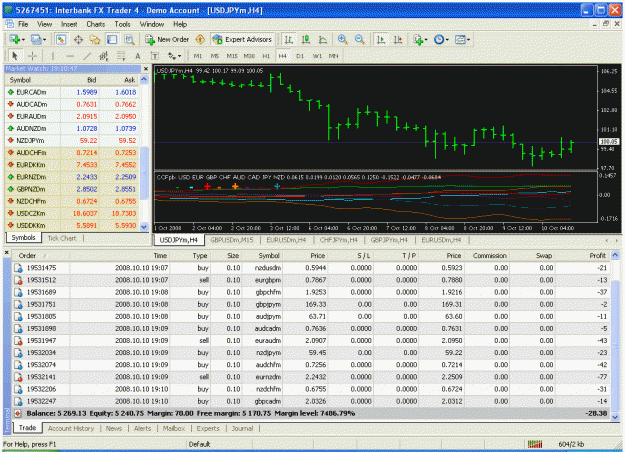Select the NZDJPYm symbol row
The height and width of the screenshot is (452, 625).
point(73,140)
